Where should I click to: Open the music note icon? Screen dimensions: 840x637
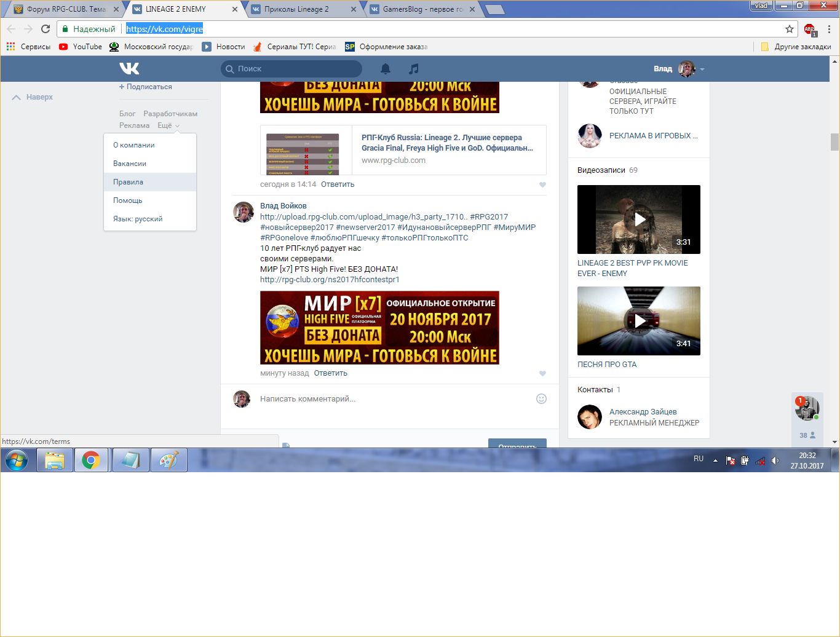tap(414, 68)
